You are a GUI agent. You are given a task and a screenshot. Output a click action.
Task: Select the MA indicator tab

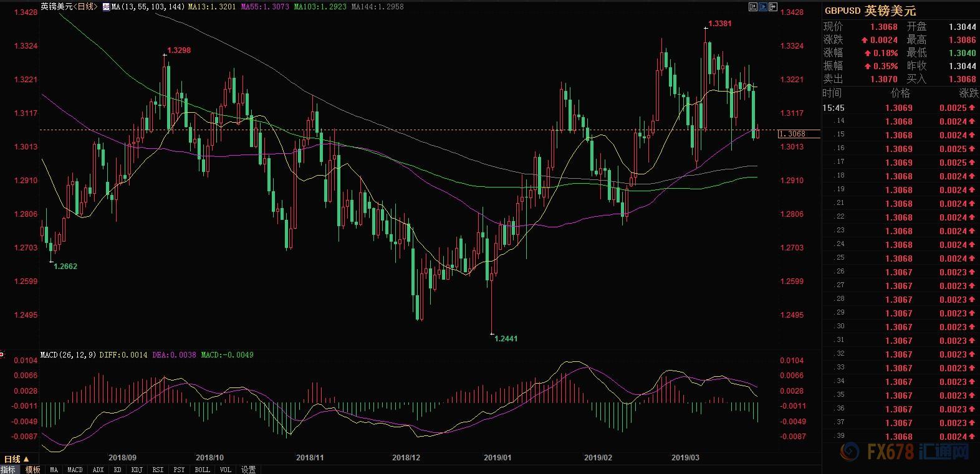54,470
